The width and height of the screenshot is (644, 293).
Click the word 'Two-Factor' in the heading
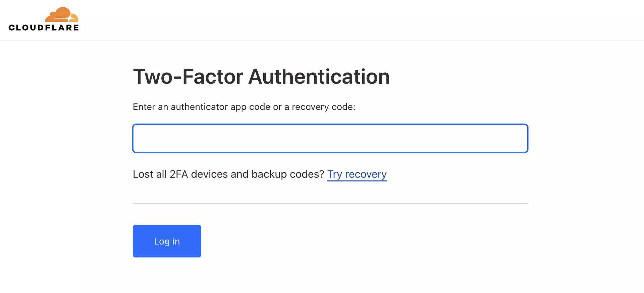(188, 77)
